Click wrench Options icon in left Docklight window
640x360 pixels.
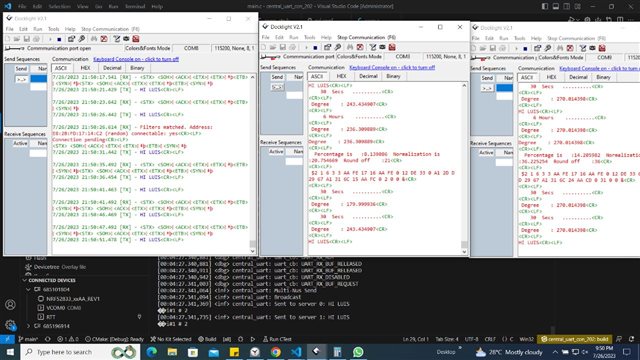[x=82, y=39]
